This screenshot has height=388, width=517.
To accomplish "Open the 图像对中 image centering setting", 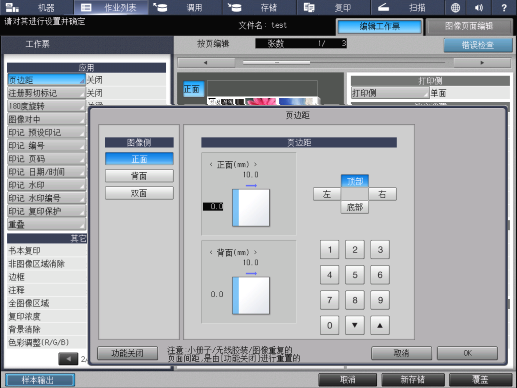I will pos(46,119).
